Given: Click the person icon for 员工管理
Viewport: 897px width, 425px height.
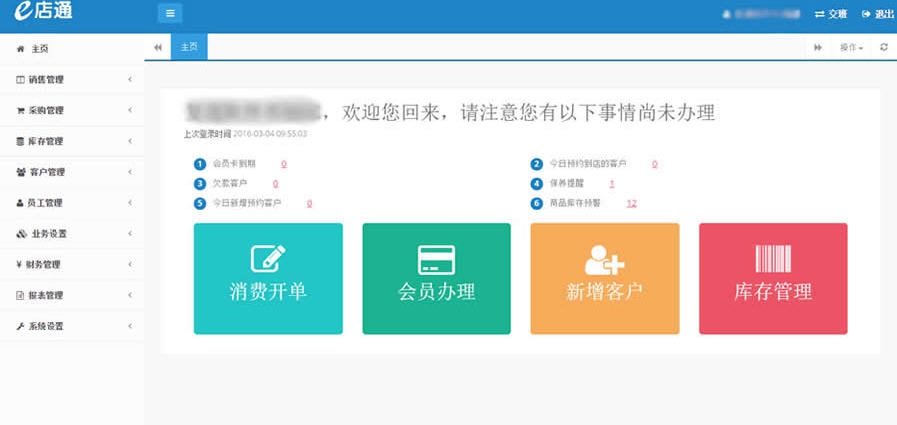Looking at the screenshot, I should coord(20,203).
